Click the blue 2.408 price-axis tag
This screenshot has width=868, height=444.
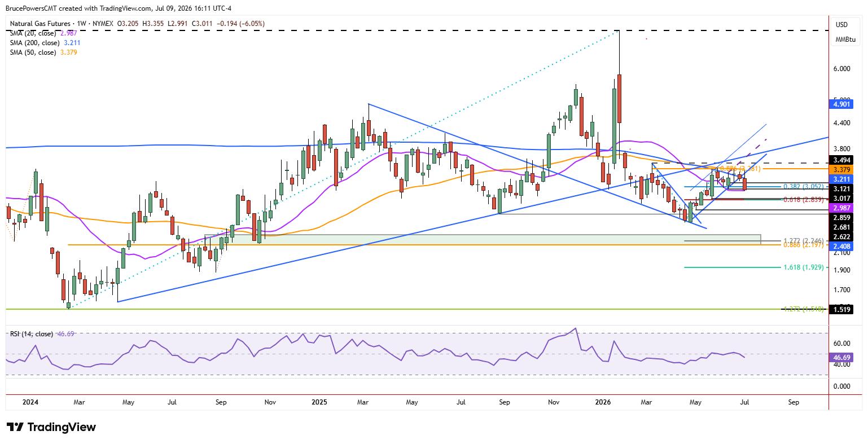841,246
